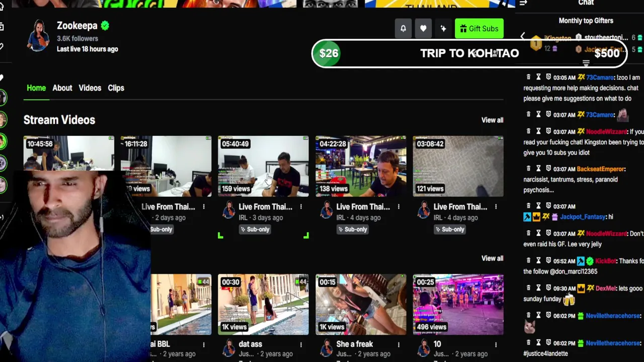Delete BackseatEmperor's chat message

pyautogui.click(x=528, y=168)
